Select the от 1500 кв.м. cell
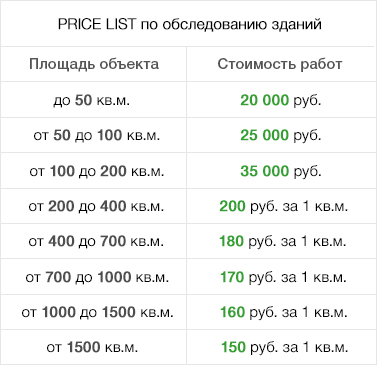The image size is (377, 365). click(x=92, y=347)
